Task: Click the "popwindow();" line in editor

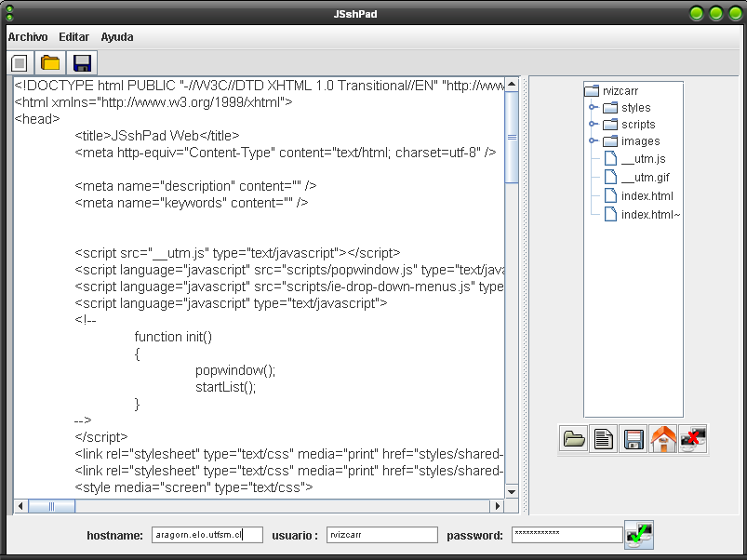Action: click(235, 370)
